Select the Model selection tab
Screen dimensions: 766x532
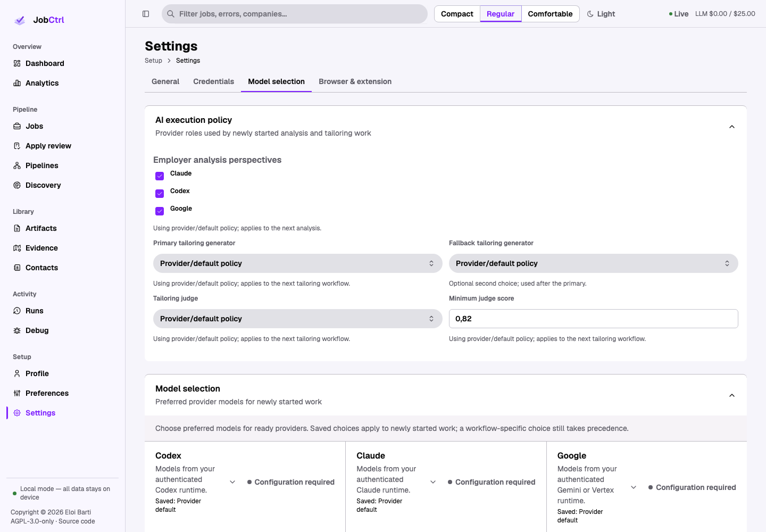click(x=277, y=81)
